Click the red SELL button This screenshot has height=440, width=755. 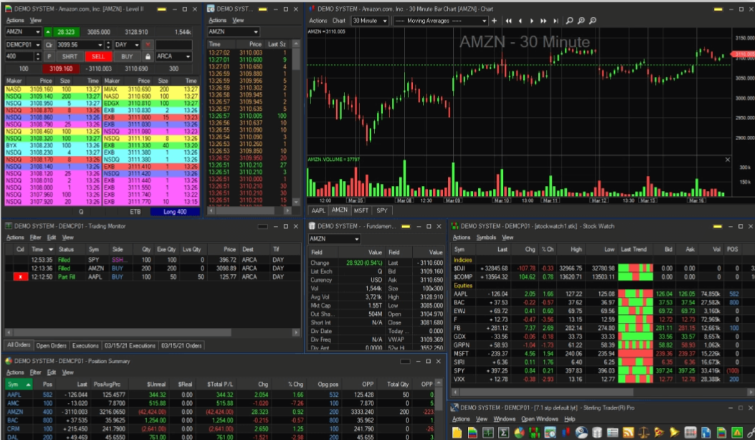98,56
